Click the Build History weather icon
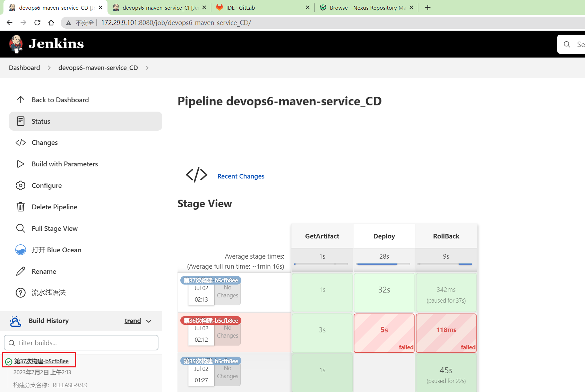Viewport: 585px width, 392px height. pos(15,321)
